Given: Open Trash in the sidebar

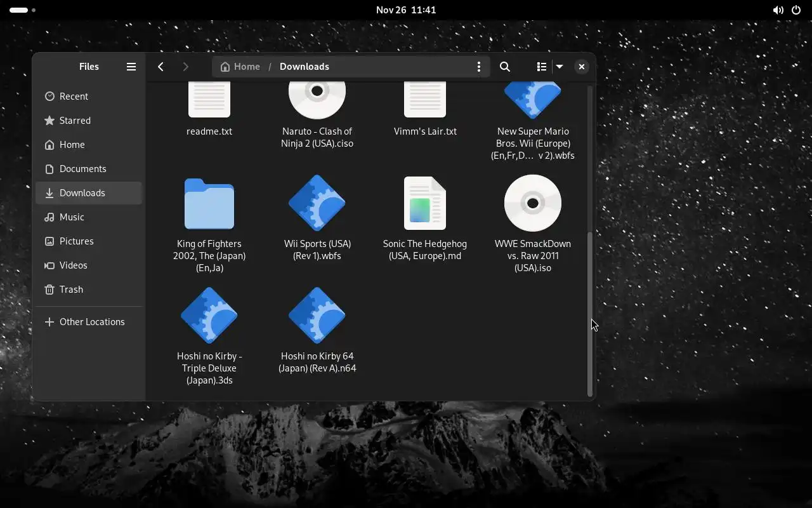Looking at the screenshot, I should point(89,290).
